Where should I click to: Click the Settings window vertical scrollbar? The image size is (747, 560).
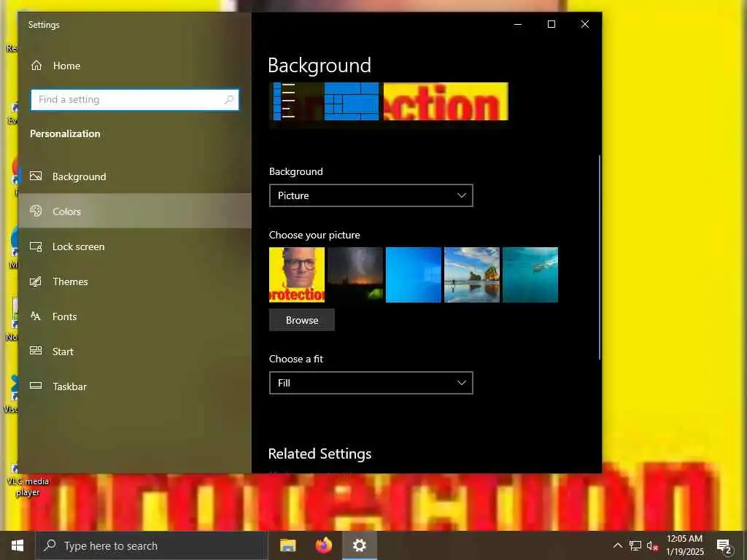[x=600, y=257]
